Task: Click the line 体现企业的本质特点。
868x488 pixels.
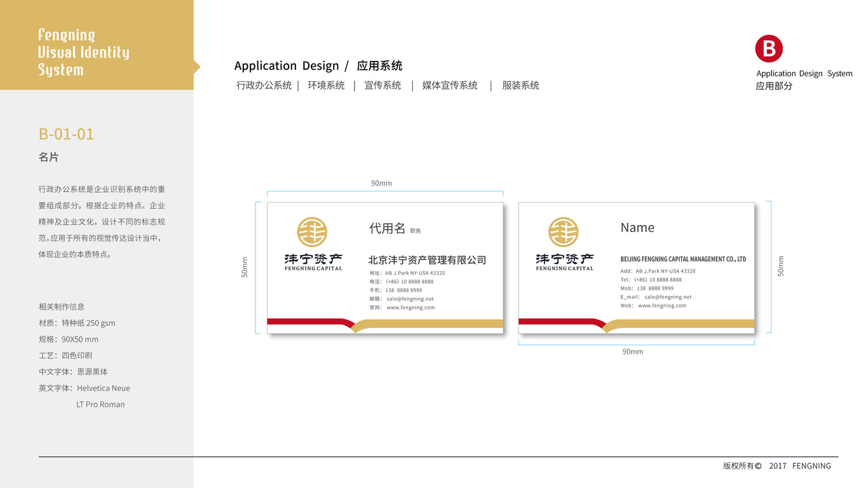Action: pos(75,255)
